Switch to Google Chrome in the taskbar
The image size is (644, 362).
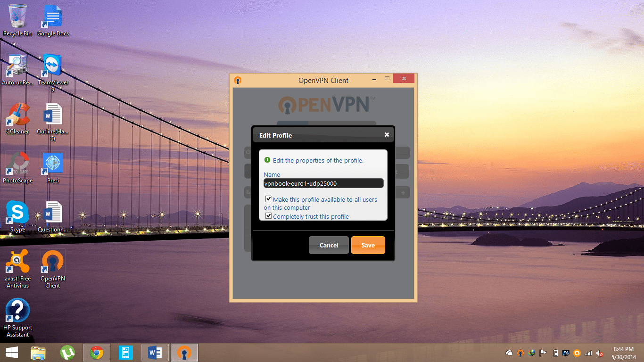click(97, 353)
